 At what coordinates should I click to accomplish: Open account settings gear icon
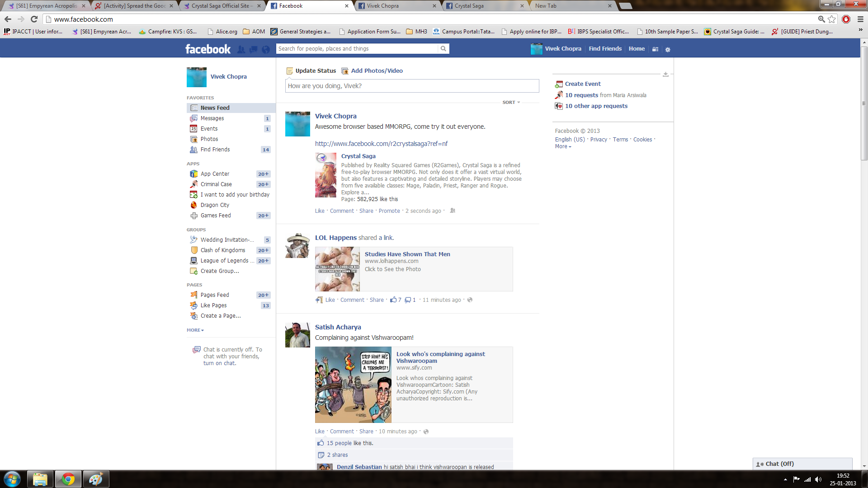pyautogui.click(x=668, y=49)
